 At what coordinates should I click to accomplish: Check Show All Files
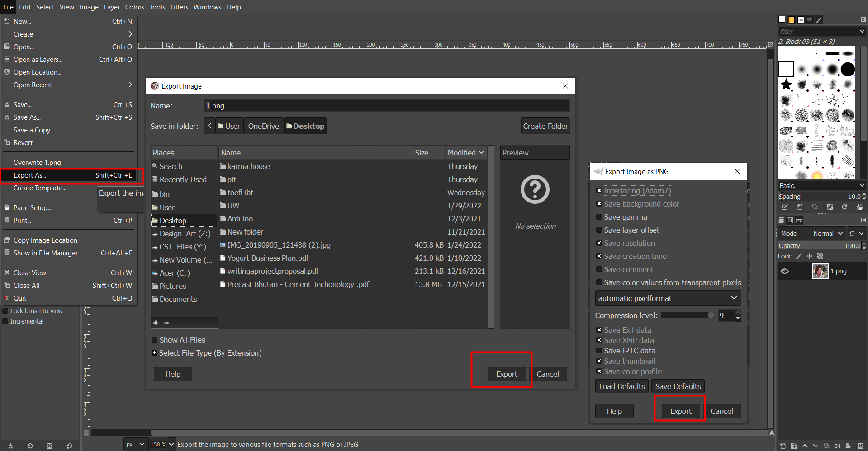pos(154,340)
